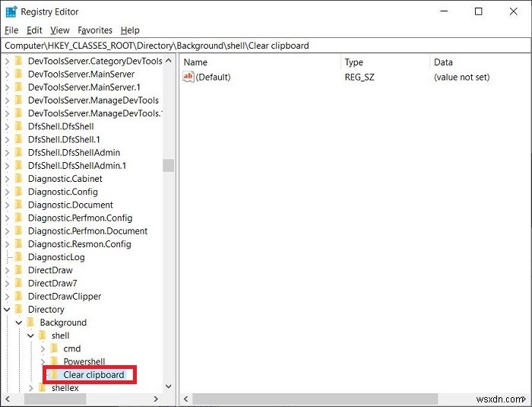The height and width of the screenshot is (407, 532).
Task: Click the Diagnostic.Perfmon.Config folder icon
Action: (19, 218)
